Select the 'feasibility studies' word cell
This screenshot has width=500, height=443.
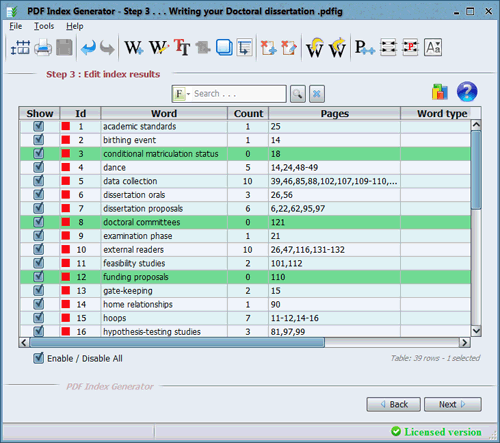(x=164, y=263)
